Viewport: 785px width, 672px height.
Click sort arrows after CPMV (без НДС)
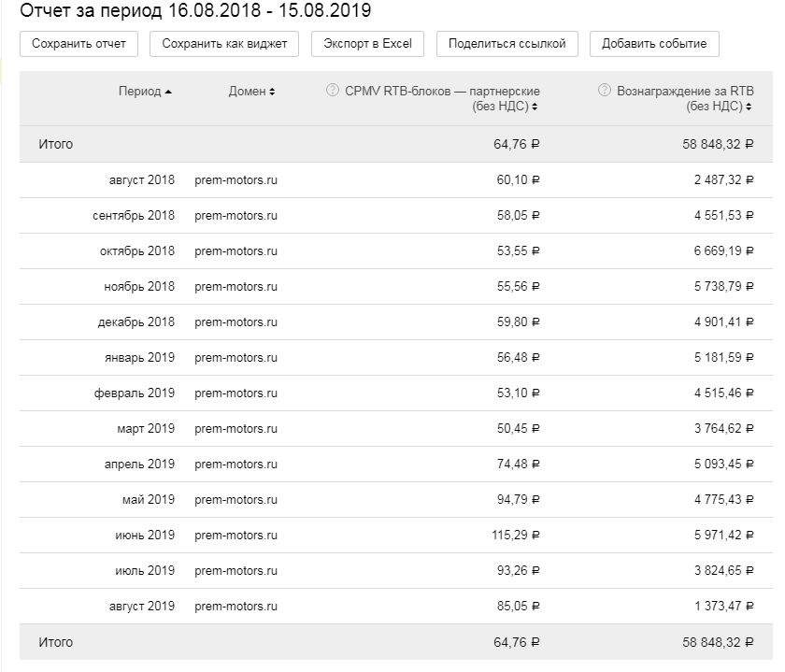(x=536, y=107)
